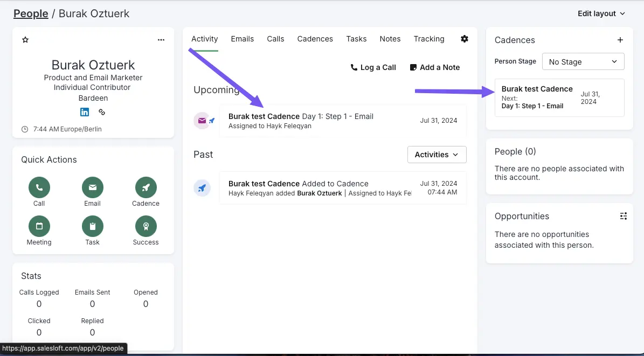
Task: Expand the Activities filter dropdown
Action: pyautogui.click(x=437, y=155)
